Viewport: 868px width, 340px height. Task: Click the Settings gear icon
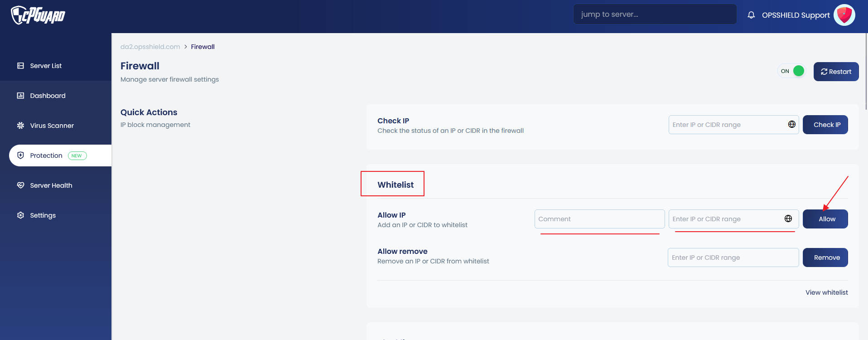click(20, 215)
